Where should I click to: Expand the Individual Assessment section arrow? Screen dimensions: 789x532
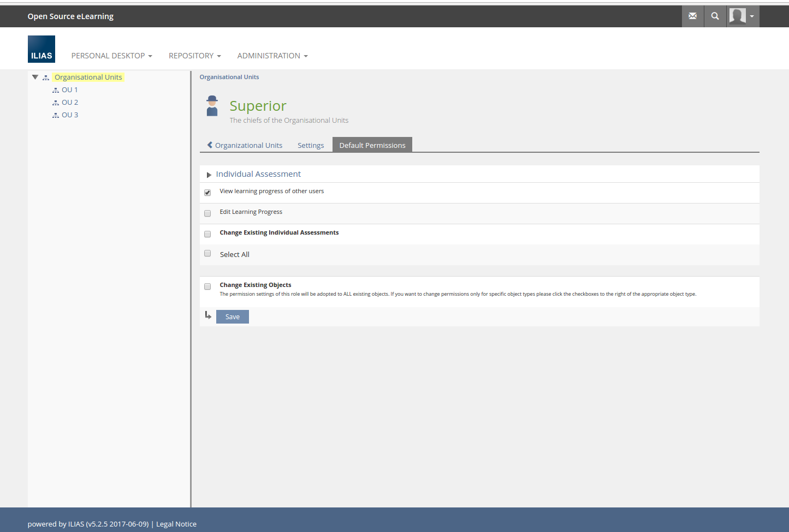(209, 175)
